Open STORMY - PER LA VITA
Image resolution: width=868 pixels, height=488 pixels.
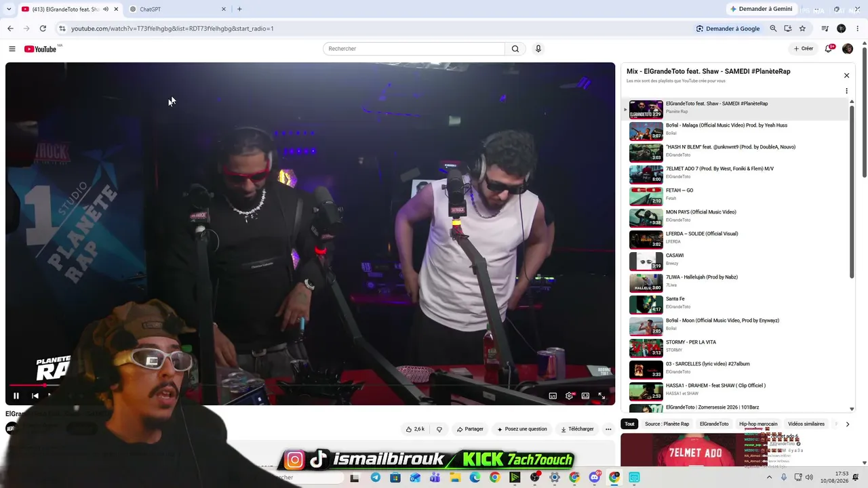coord(736,348)
